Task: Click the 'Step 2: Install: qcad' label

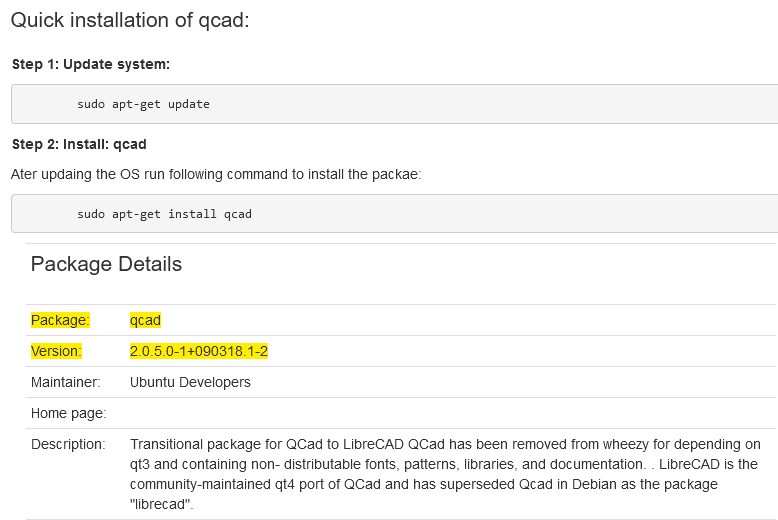Action: [79, 144]
